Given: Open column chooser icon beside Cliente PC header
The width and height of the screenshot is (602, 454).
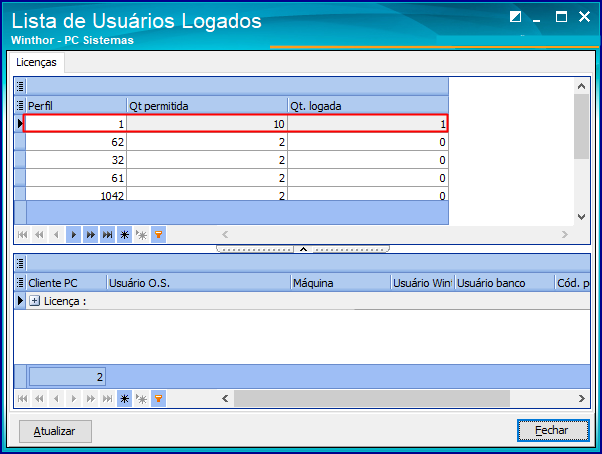Looking at the screenshot, I should pos(20,282).
